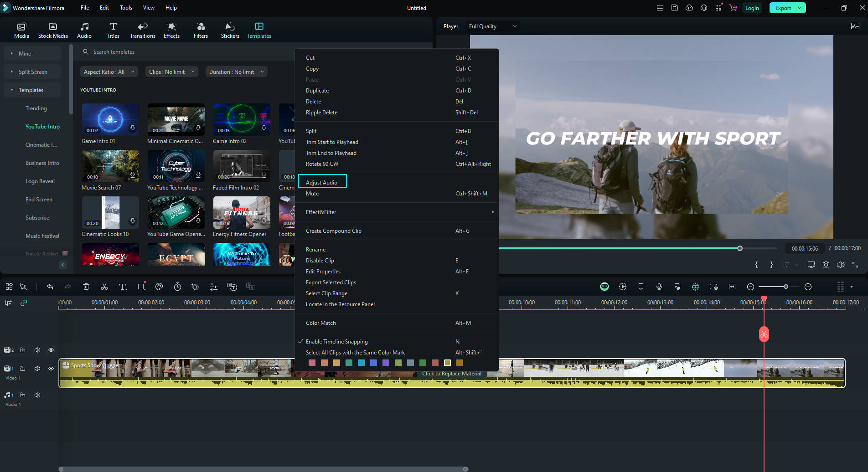Open the Effects panel
This screenshot has width=868, height=472.
tap(171, 30)
